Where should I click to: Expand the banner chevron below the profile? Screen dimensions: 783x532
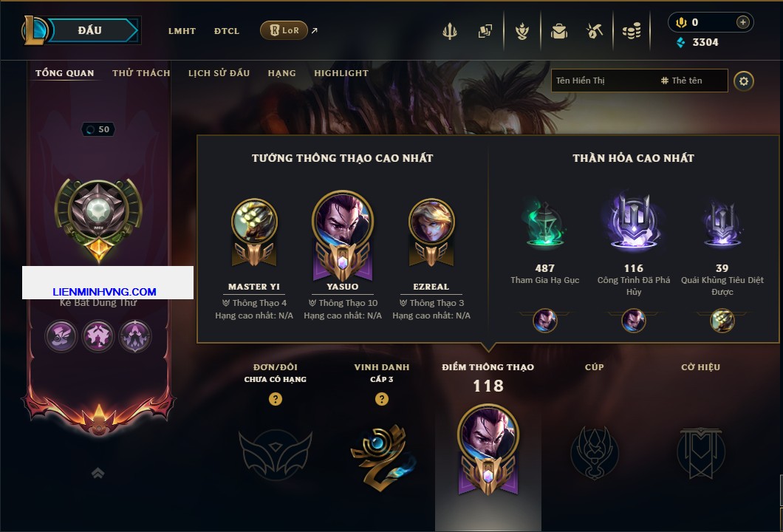[98, 473]
